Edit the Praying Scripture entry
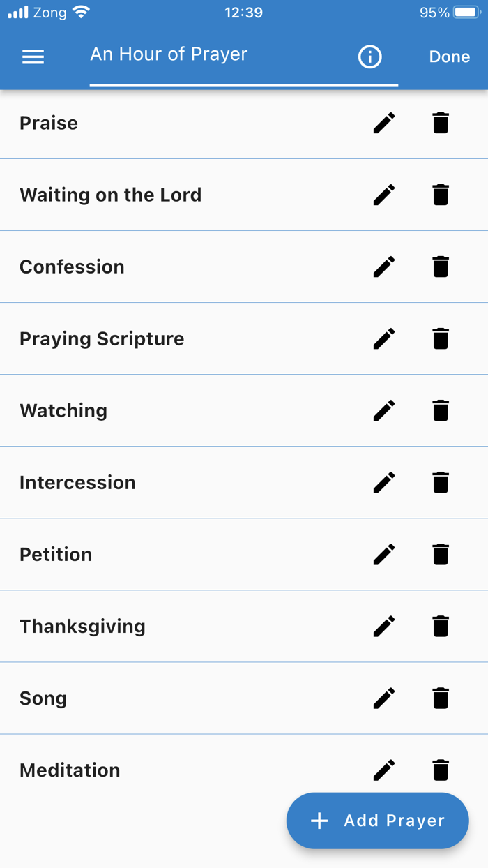 tap(383, 338)
